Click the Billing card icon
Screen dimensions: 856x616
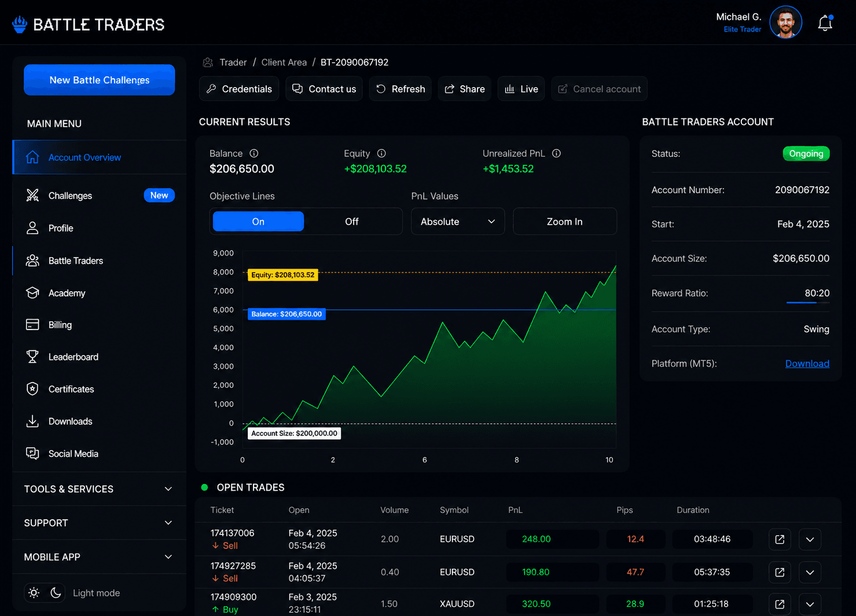coord(32,325)
